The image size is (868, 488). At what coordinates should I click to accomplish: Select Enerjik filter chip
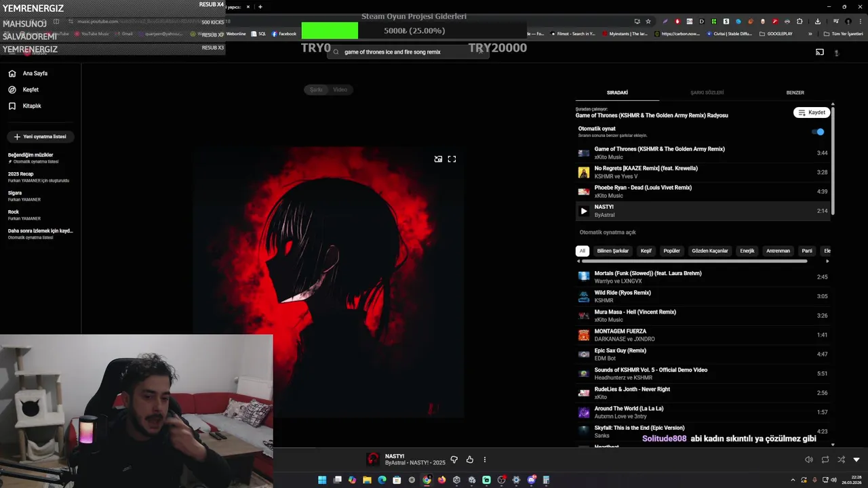[747, 251]
